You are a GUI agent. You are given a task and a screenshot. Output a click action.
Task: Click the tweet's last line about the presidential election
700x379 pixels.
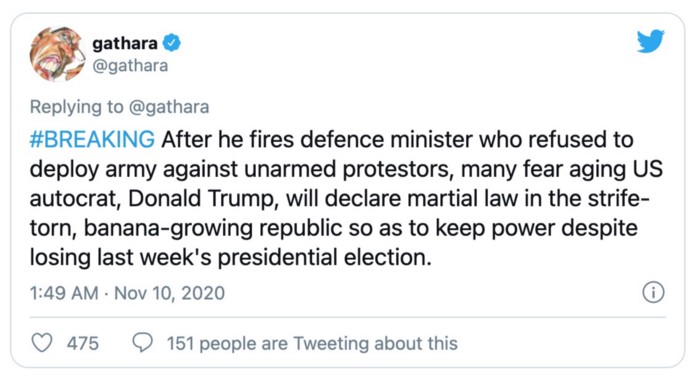pos(231,258)
